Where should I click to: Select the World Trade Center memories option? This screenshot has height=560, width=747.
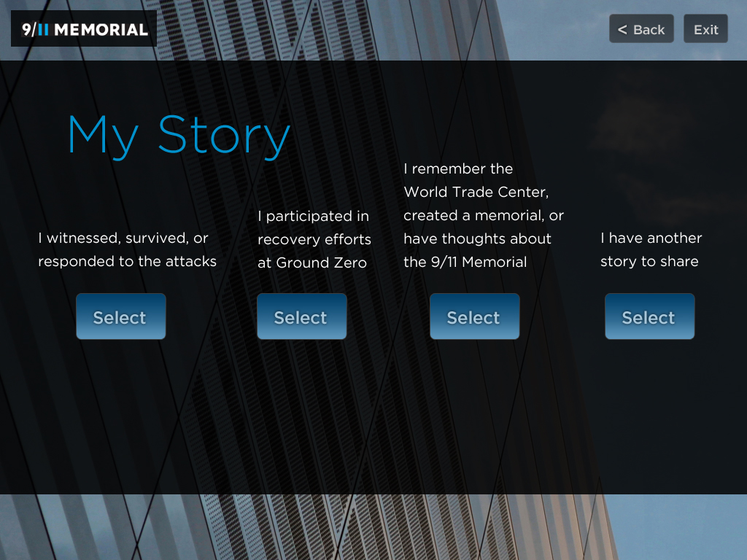[474, 316]
